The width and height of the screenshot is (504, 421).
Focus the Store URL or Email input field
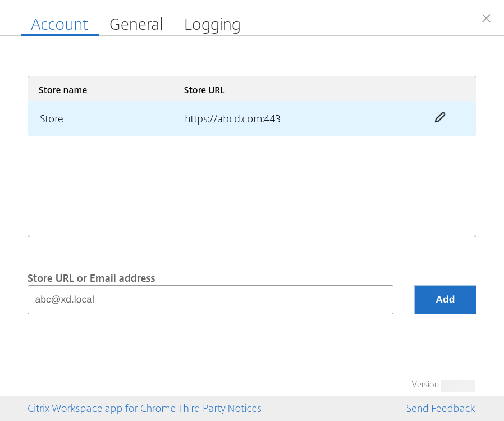[210, 300]
